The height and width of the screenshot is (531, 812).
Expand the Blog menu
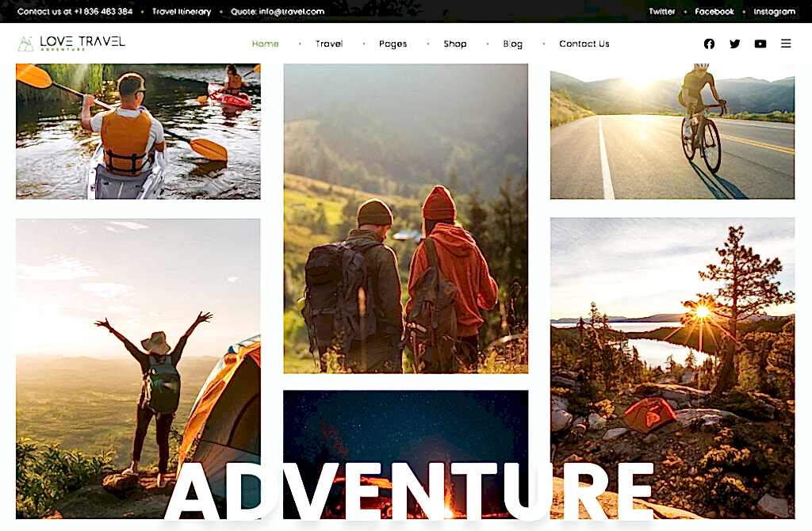pyautogui.click(x=513, y=44)
